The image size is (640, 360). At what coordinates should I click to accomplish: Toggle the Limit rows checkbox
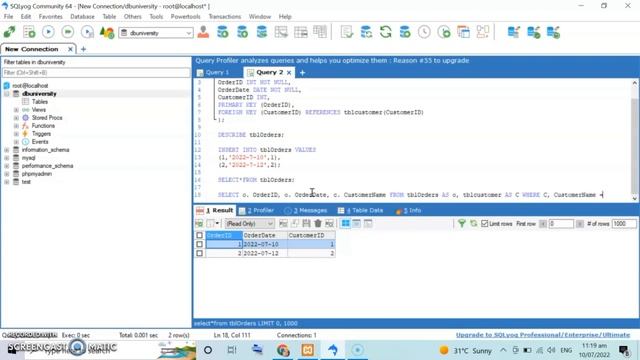[484, 223]
